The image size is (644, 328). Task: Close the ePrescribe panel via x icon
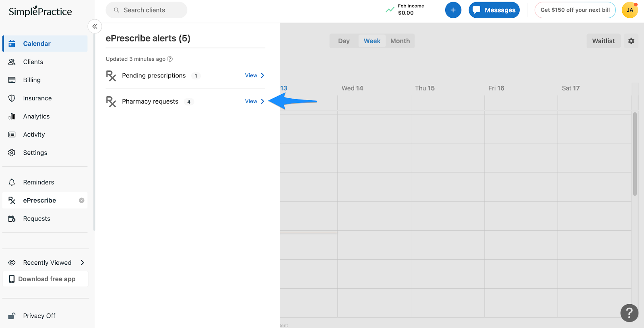pyautogui.click(x=82, y=200)
